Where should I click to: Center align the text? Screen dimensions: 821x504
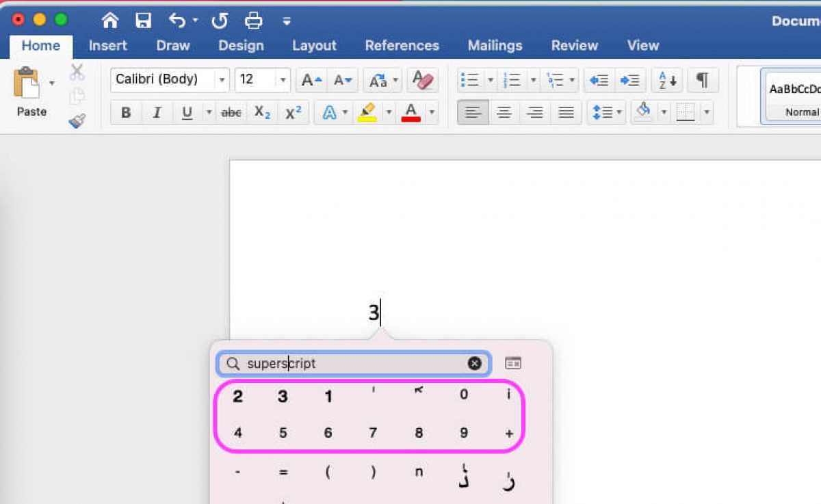pyautogui.click(x=504, y=113)
